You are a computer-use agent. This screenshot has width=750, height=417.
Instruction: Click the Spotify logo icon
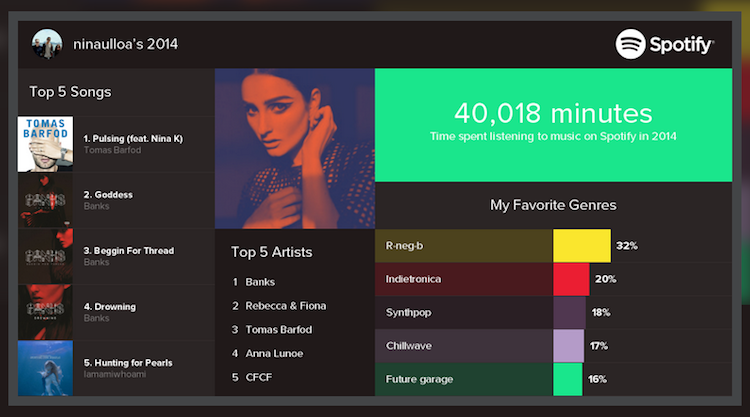(x=630, y=44)
